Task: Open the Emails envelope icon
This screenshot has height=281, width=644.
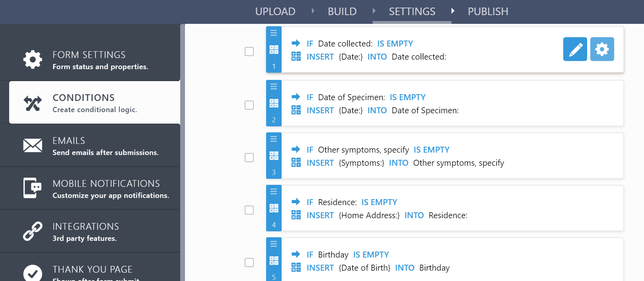Action: point(32,145)
